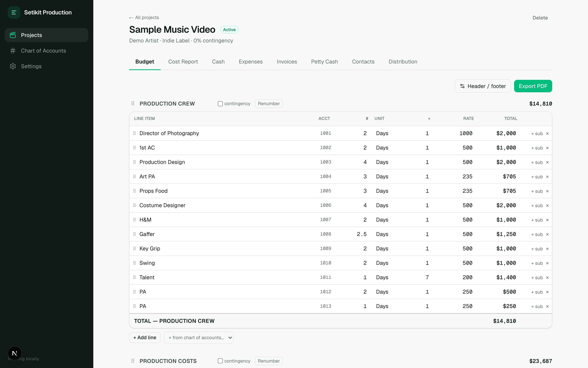Grab drag handle on Props Food row
588x368 pixels.
tap(134, 191)
